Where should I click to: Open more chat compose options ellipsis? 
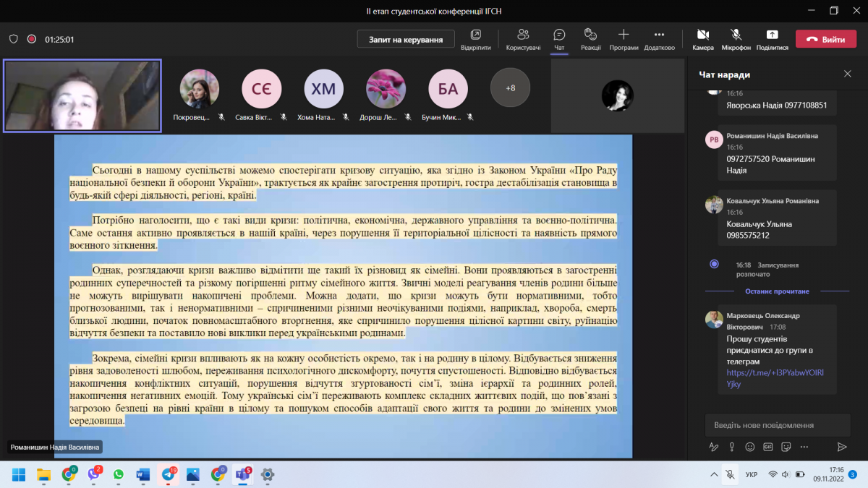tap(804, 447)
